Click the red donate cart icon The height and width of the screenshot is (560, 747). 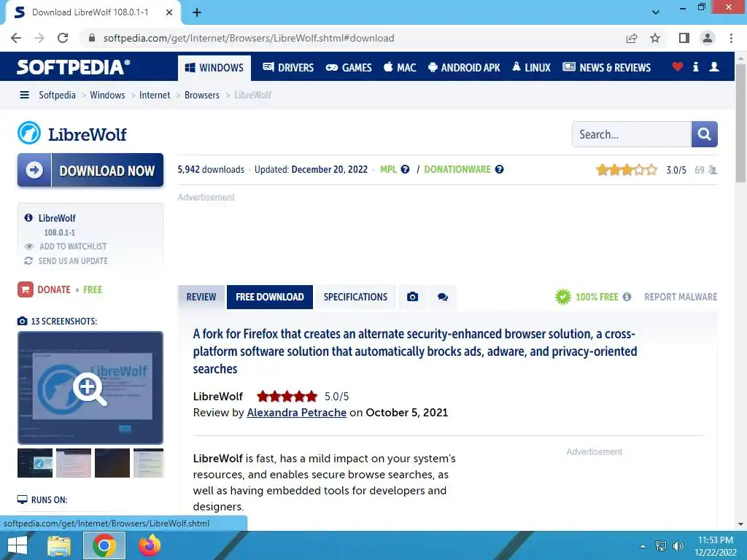coord(26,289)
